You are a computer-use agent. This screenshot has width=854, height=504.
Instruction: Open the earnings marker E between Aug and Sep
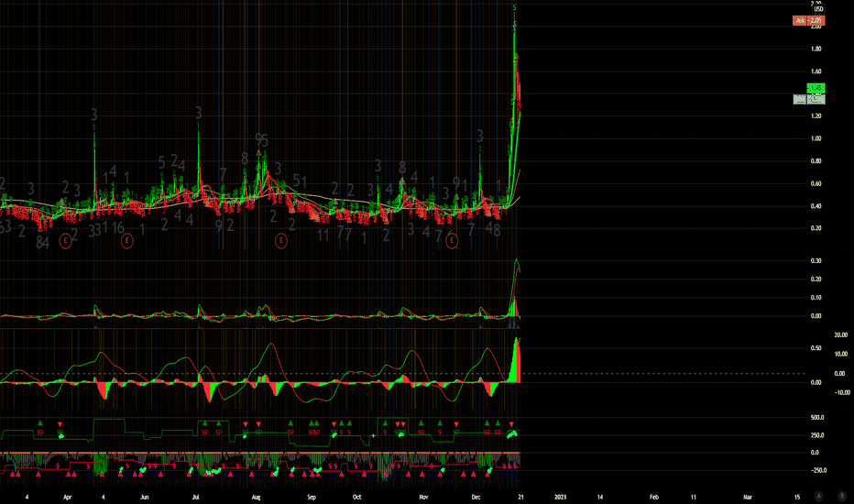(x=281, y=240)
